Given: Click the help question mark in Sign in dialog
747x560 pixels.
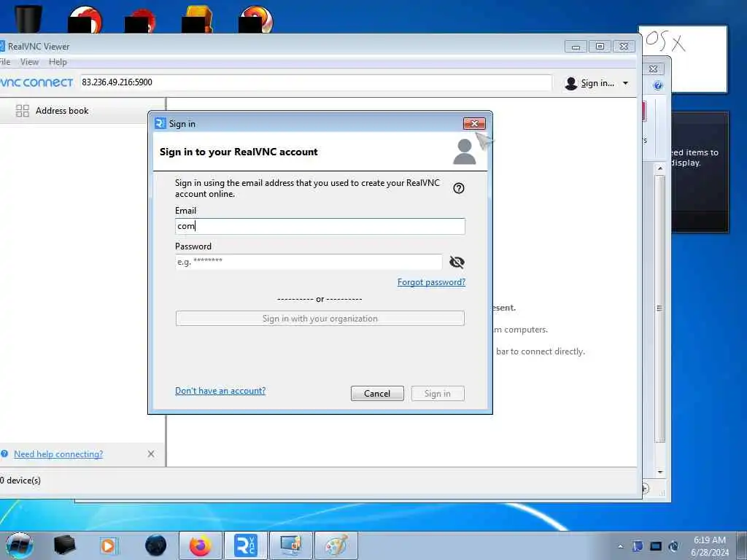Looking at the screenshot, I should (458, 188).
